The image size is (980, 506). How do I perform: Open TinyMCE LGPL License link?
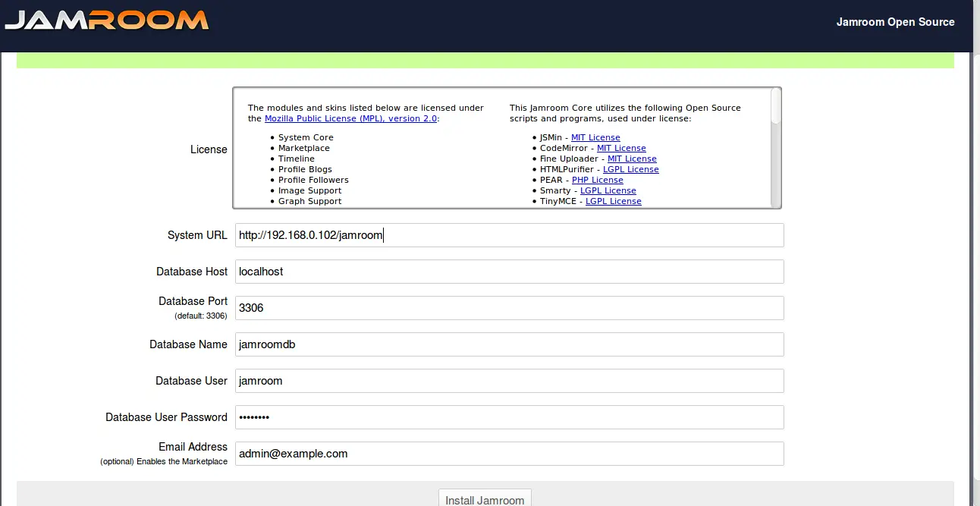pyautogui.click(x=614, y=201)
